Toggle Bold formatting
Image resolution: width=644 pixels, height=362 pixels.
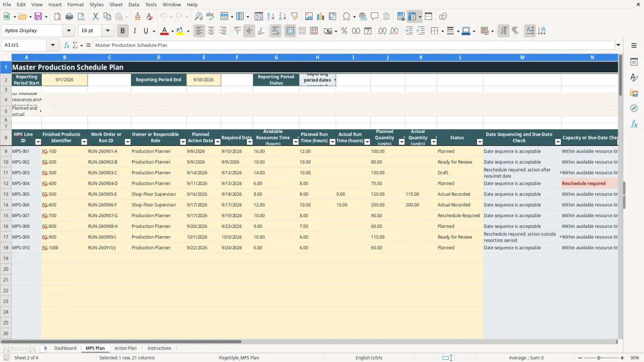(123, 31)
